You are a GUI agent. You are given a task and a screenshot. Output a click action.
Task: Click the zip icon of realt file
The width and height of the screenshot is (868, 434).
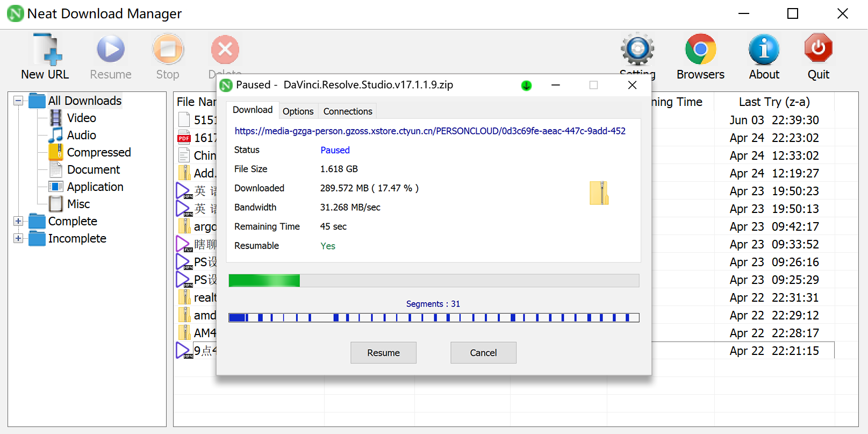point(184,297)
